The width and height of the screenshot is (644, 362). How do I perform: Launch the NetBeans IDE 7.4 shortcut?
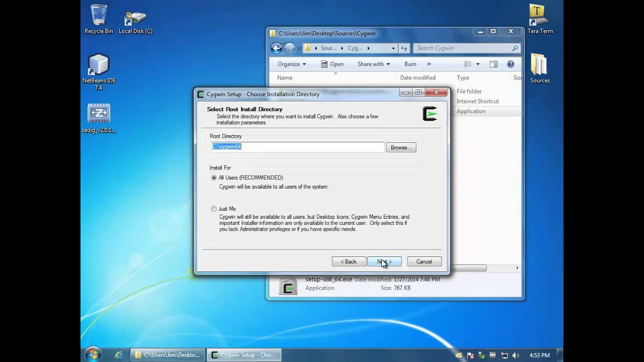[x=99, y=72]
